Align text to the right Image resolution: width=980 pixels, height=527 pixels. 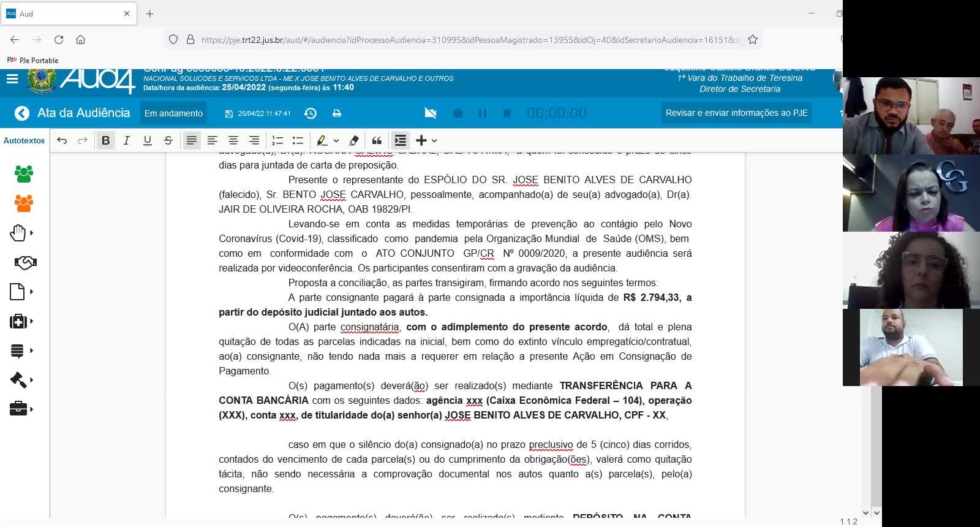point(254,140)
